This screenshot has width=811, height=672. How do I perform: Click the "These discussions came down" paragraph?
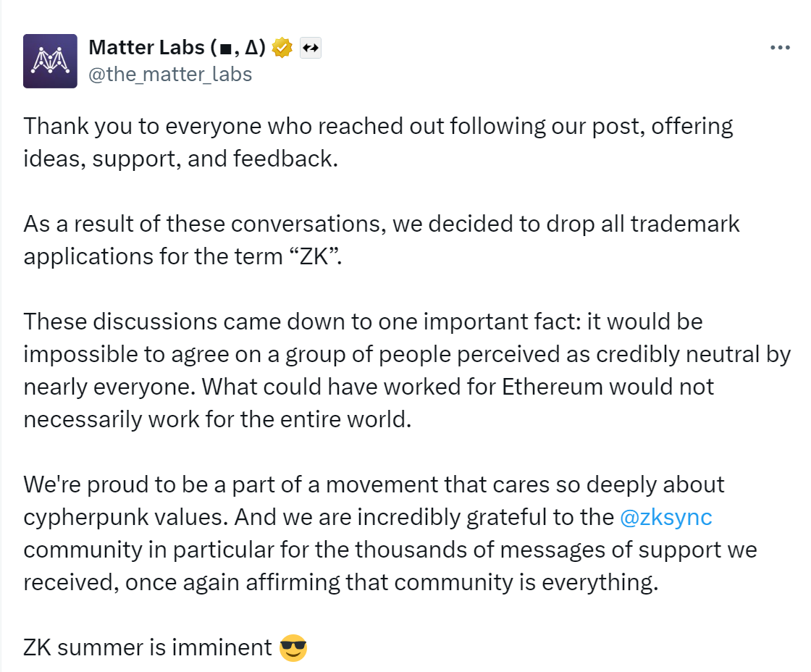pos(407,371)
